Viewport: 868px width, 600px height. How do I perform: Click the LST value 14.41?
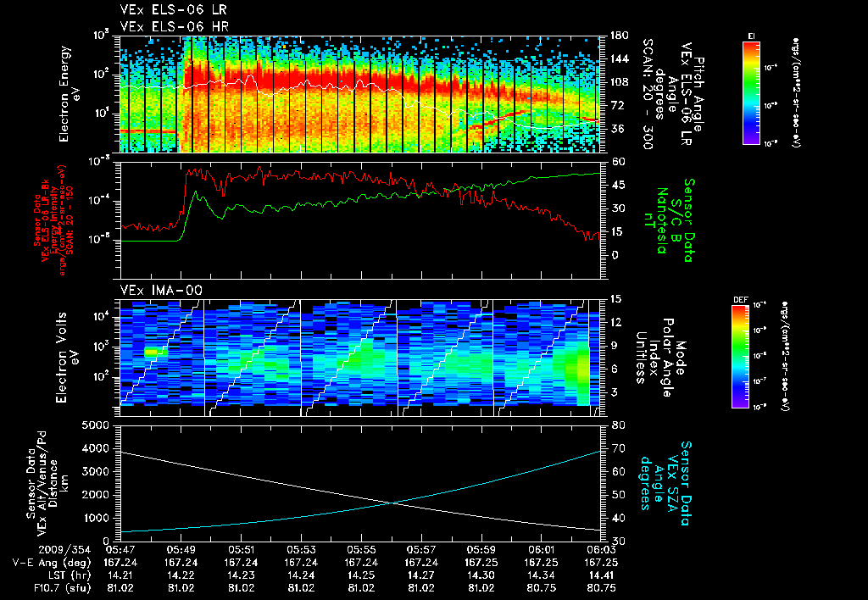602,575
